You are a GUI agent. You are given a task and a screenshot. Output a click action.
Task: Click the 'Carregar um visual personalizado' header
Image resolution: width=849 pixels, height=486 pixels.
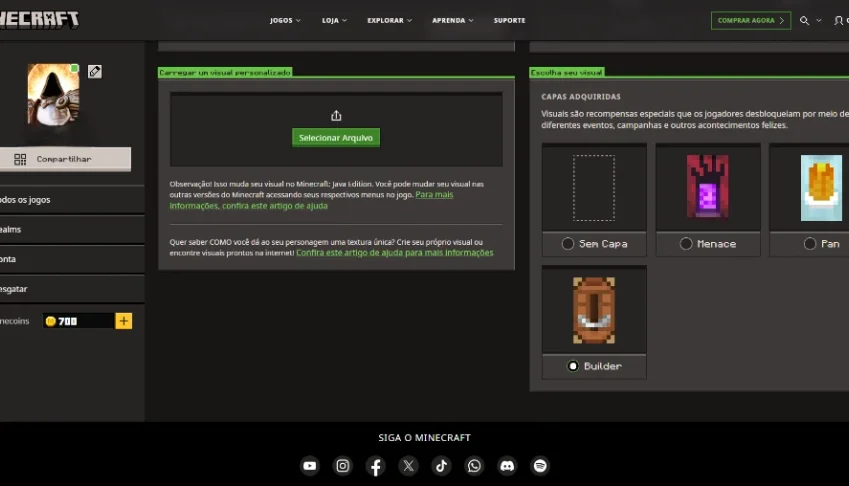(x=225, y=73)
